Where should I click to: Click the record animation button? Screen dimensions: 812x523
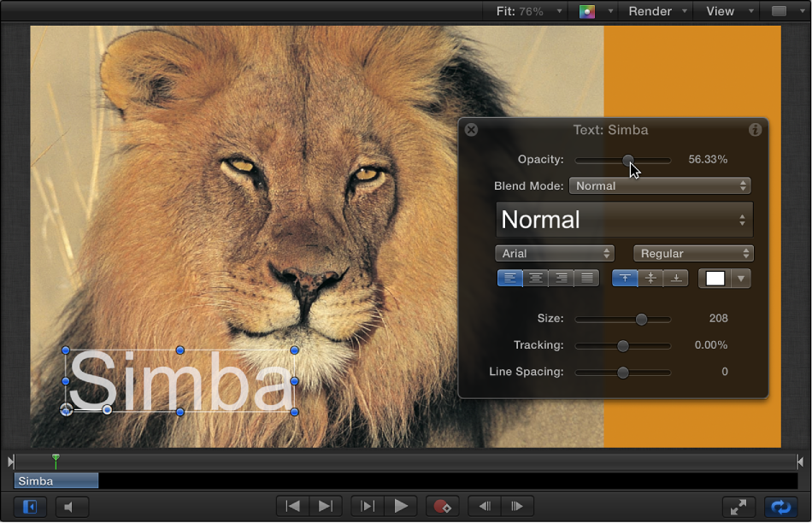coord(442,506)
